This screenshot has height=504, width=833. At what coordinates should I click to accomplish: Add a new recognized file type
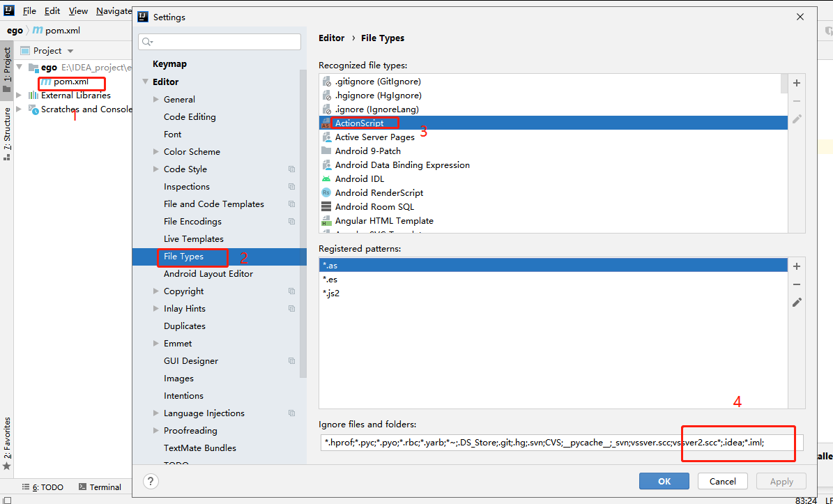796,83
